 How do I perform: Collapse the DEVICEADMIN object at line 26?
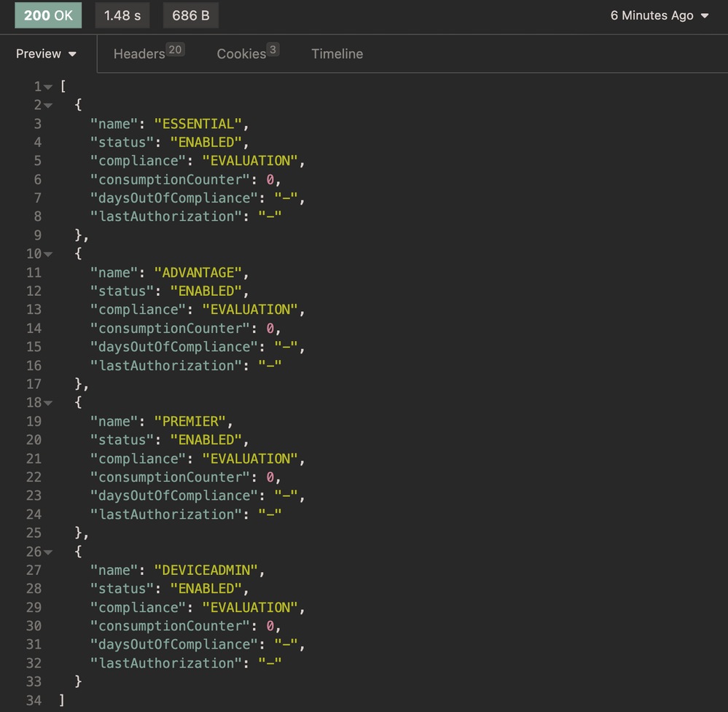click(48, 552)
